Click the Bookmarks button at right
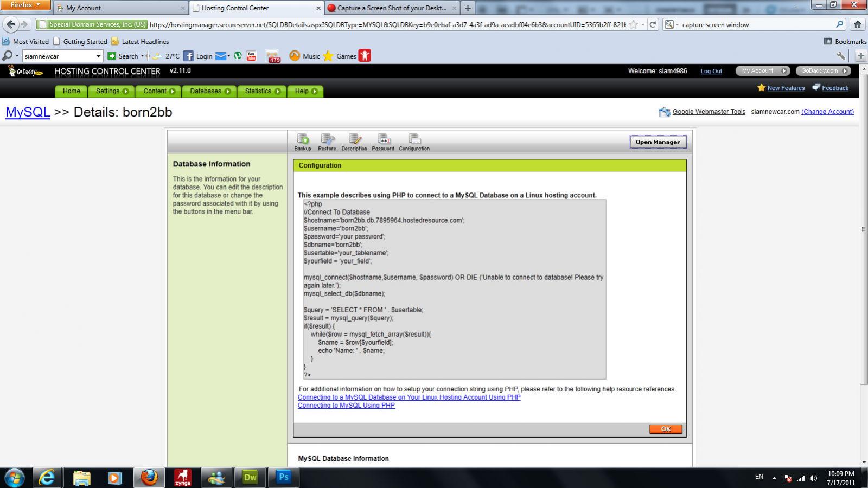 pos(845,42)
